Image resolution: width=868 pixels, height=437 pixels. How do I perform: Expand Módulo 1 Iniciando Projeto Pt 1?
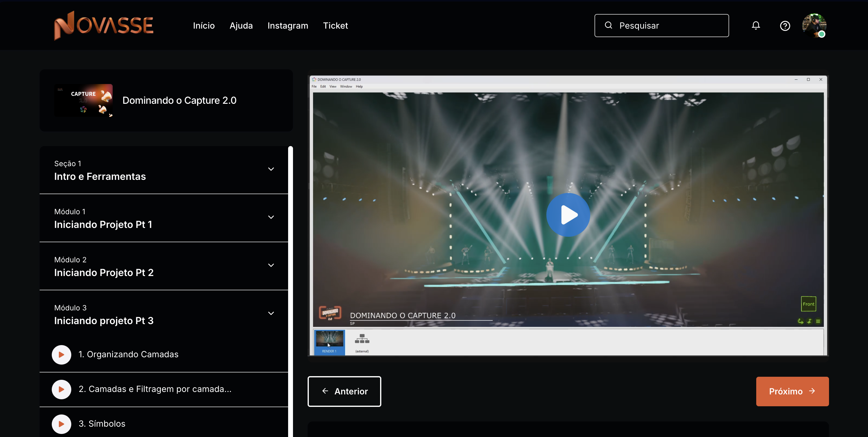click(164, 218)
